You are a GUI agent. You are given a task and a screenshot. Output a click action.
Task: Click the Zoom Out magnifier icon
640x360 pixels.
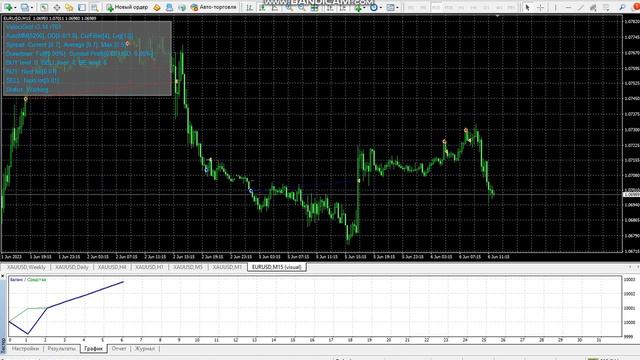(302, 7)
